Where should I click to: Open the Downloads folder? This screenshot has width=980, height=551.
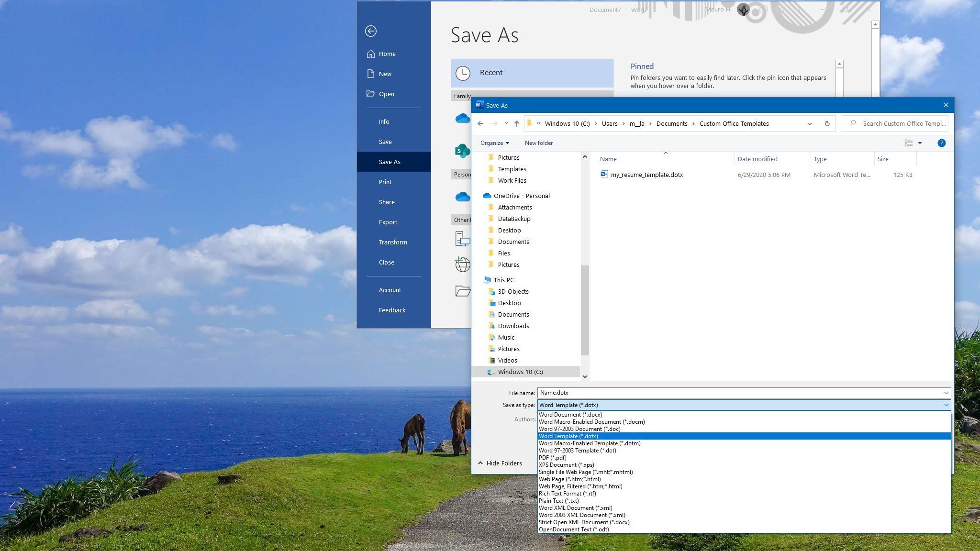(x=513, y=326)
